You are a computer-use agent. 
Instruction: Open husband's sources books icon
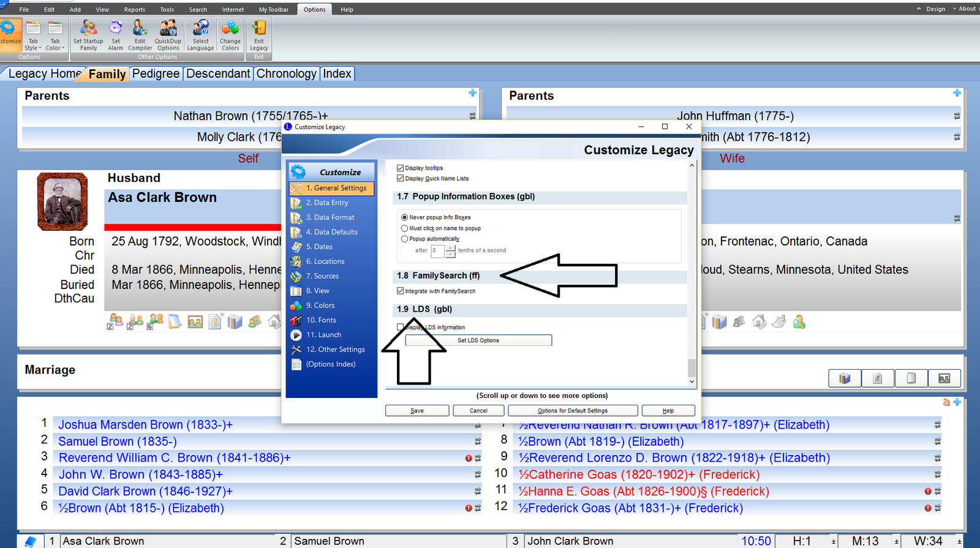click(235, 321)
